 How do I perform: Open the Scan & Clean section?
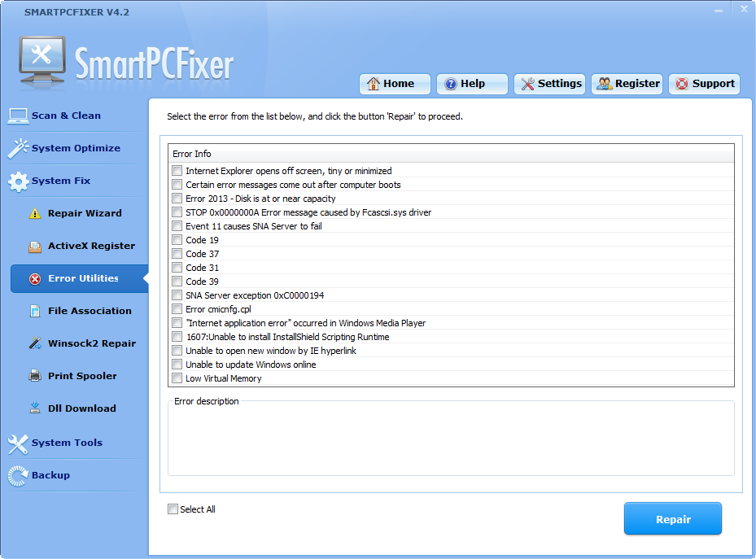pyautogui.click(x=66, y=116)
